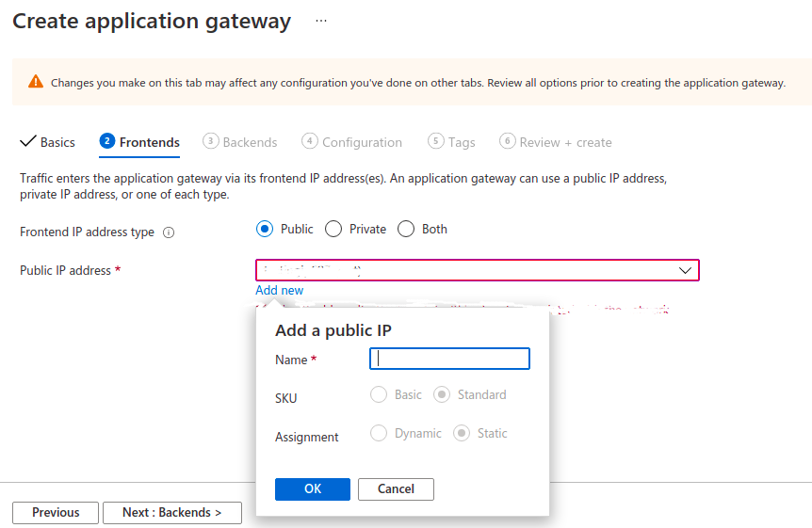This screenshot has height=528, width=812.
Task: Click the orange warning triangle icon
Action: (x=35, y=82)
